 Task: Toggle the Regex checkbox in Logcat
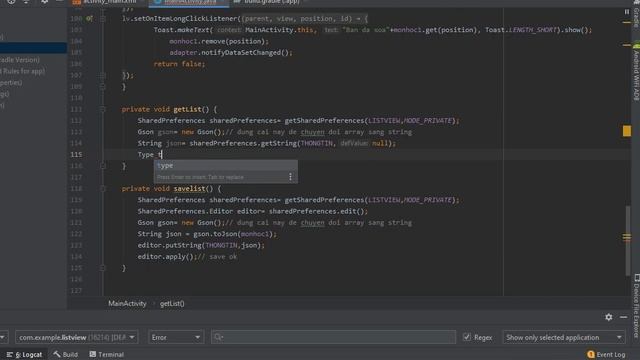pos(467,337)
